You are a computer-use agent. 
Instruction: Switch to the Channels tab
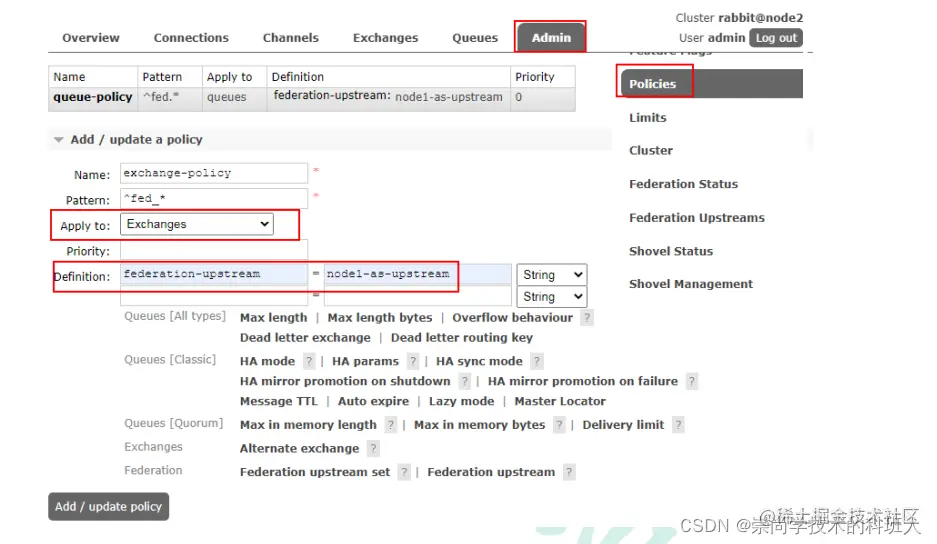click(290, 38)
